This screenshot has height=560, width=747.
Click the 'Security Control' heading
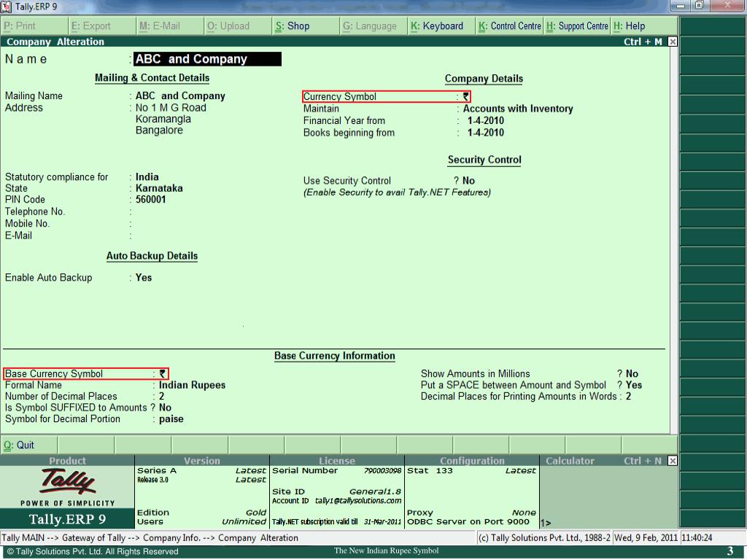pos(484,160)
